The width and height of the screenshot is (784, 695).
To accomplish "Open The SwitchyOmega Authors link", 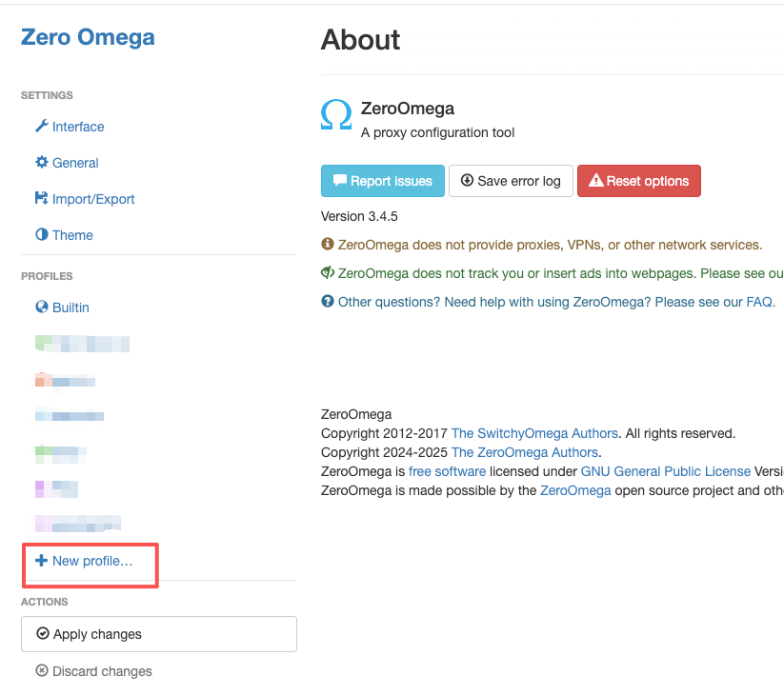I will click(x=534, y=433).
